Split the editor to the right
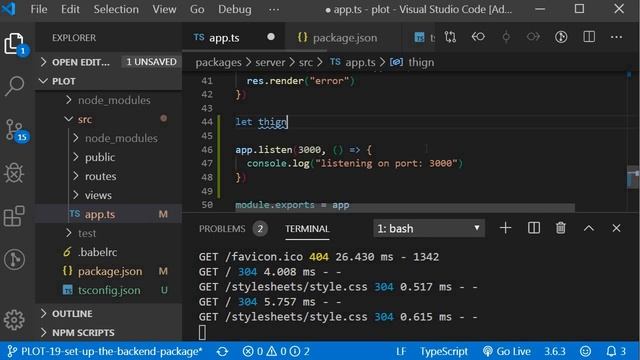The height and width of the screenshot is (360, 640). (589, 37)
